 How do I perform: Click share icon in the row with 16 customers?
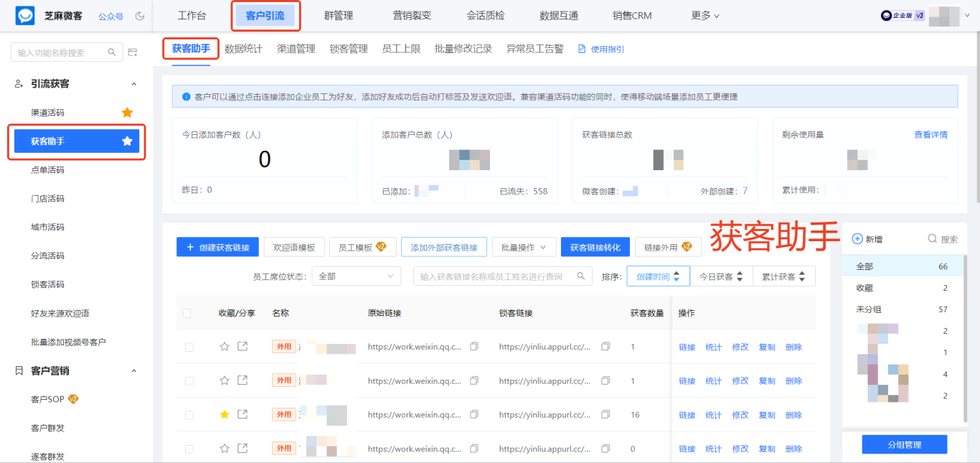click(242, 414)
